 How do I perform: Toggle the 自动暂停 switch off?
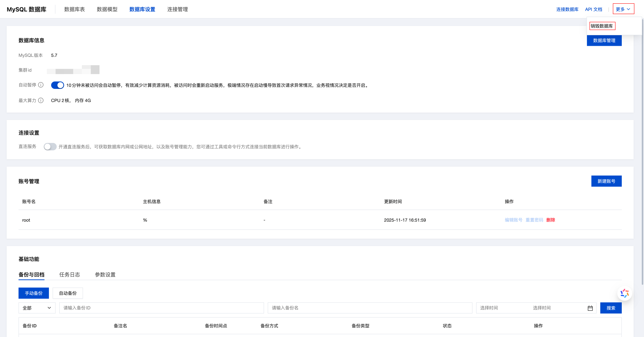57,85
